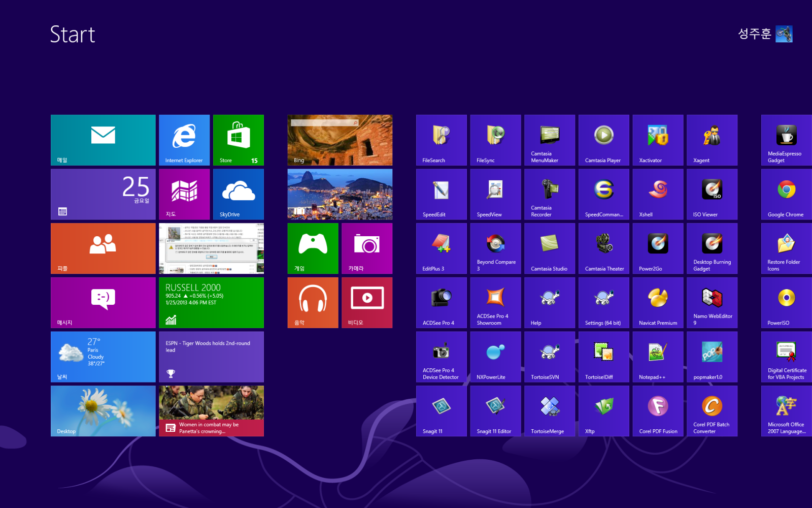Launch Snagit 11
812x508 pixels.
click(442, 411)
